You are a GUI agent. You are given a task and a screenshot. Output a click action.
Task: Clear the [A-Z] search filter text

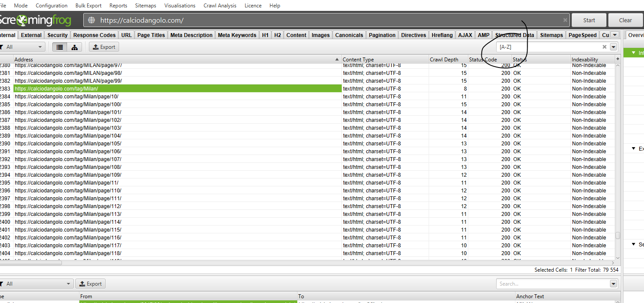pyautogui.click(x=604, y=47)
